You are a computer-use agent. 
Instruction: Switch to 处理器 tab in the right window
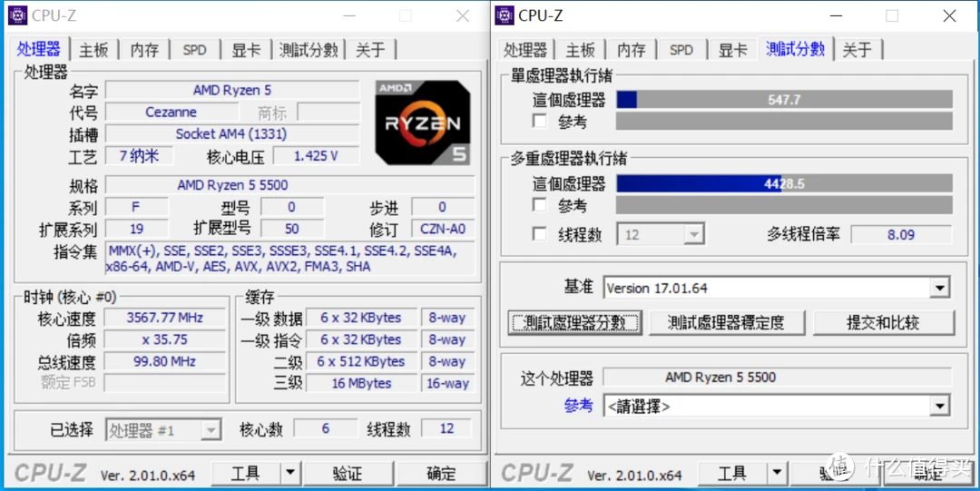(x=525, y=50)
